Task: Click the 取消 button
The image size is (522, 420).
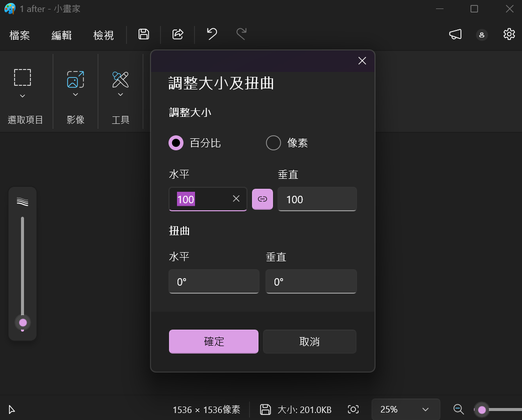Action: coord(309,342)
